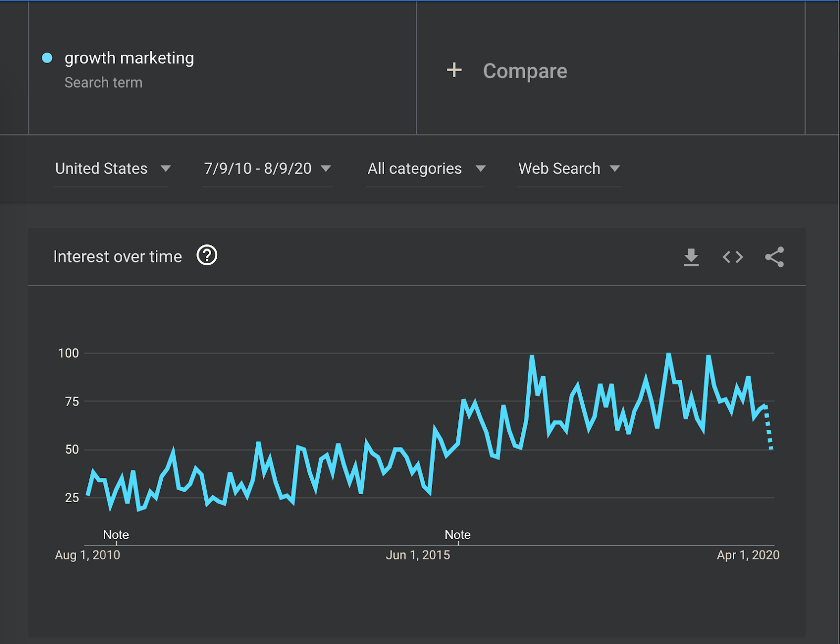
Task: Click the Search term subtitle text
Action: [x=103, y=82]
